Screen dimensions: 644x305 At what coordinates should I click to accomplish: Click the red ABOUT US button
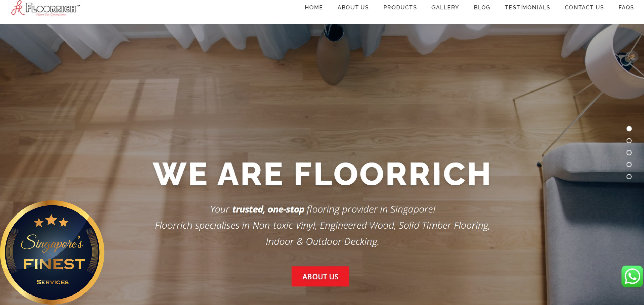(320, 277)
